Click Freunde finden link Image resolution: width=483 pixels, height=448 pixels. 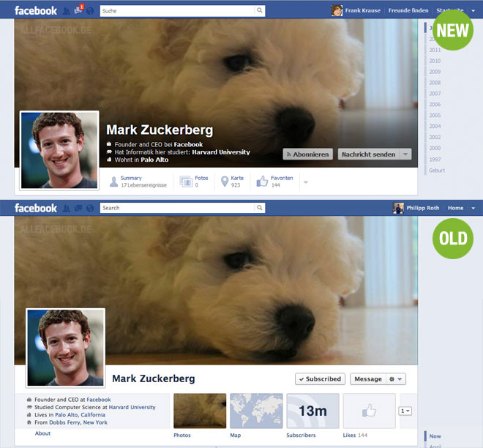point(408,10)
